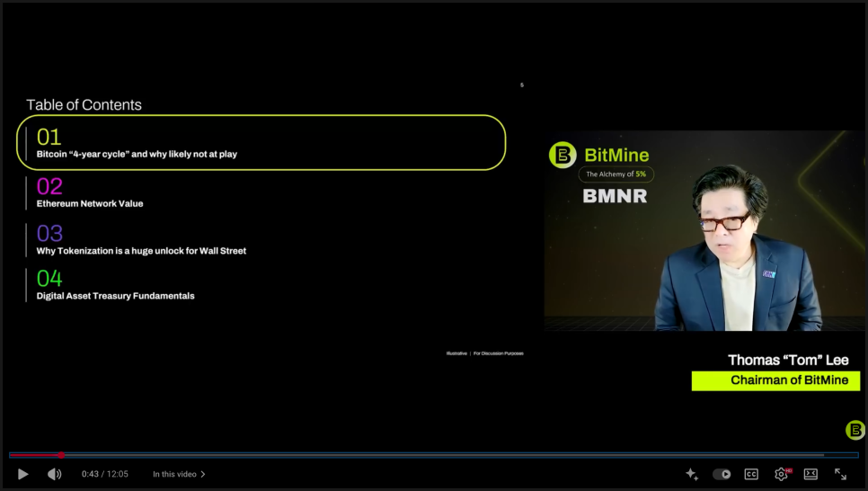Enter fullscreen mode
The height and width of the screenshot is (491, 868).
pyautogui.click(x=840, y=474)
